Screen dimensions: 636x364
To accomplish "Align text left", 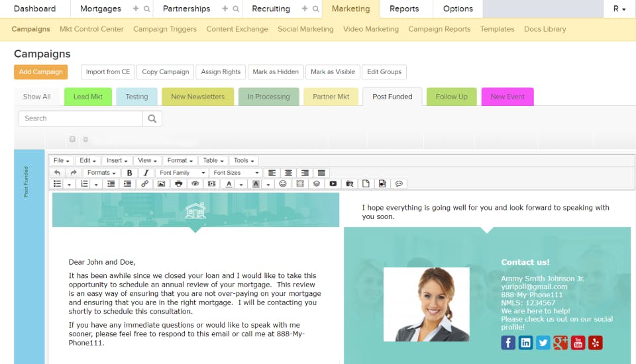I will [x=272, y=173].
